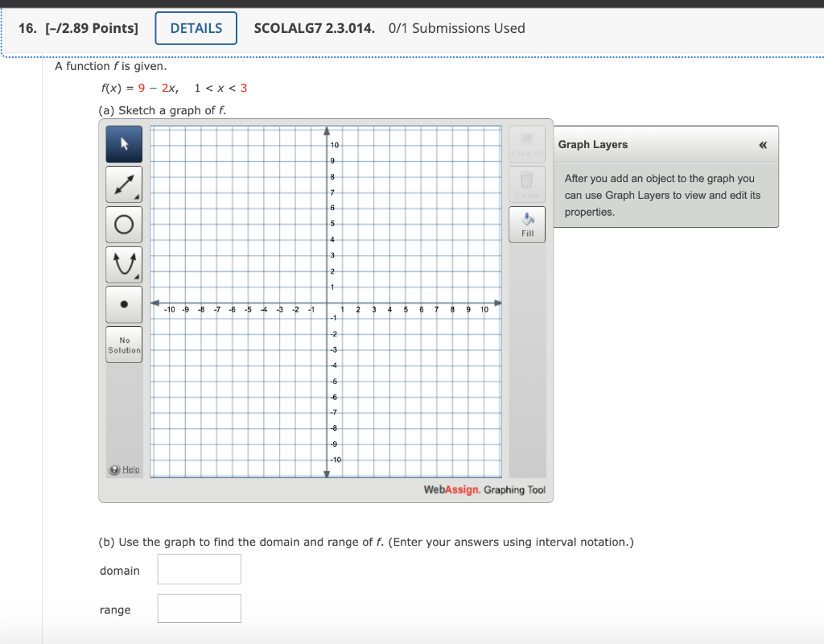This screenshot has height=644, width=824.
Task: Toggle the No Solution option
Action: [124, 344]
